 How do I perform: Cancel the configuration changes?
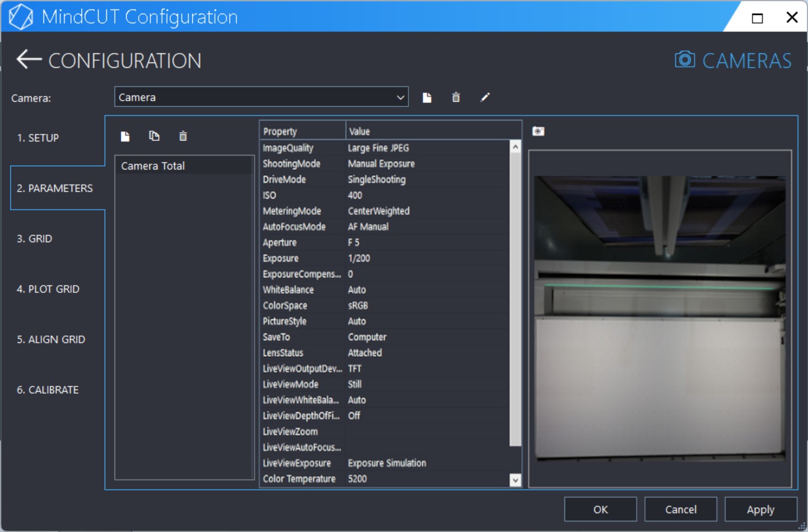681,509
